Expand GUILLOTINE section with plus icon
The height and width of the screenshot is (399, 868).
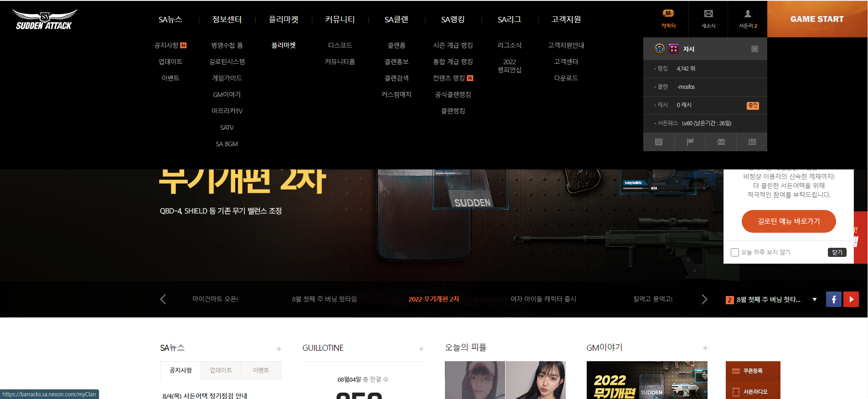pos(421,349)
